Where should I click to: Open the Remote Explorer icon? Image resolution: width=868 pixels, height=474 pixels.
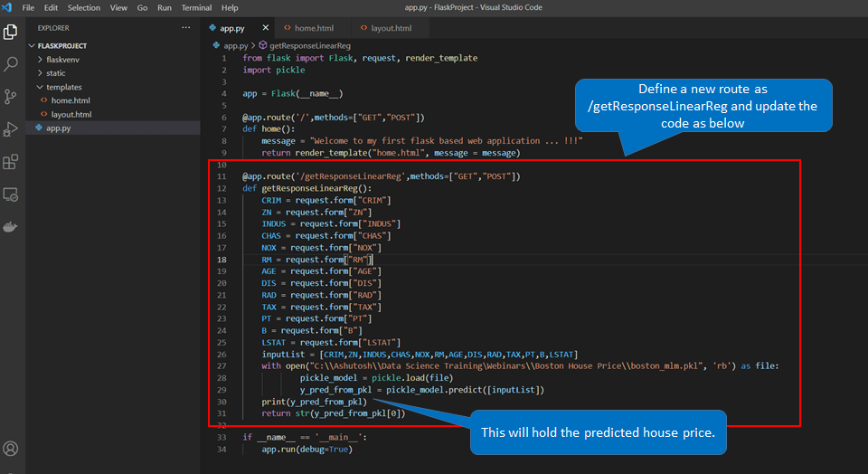tap(11, 194)
